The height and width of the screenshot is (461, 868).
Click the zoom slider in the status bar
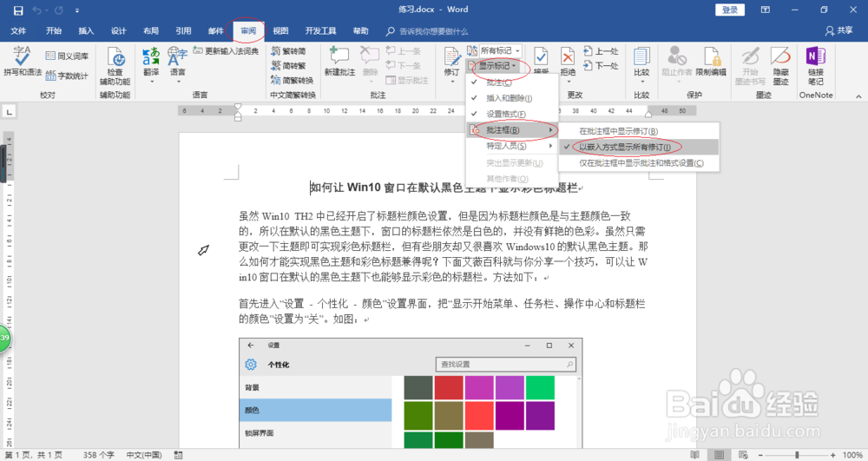pos(797,455)
